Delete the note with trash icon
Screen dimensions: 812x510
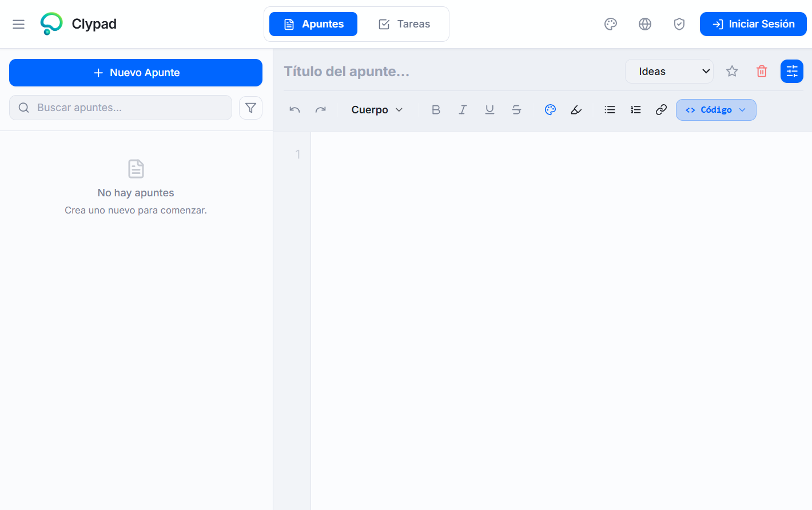click(x=762, y=72)
